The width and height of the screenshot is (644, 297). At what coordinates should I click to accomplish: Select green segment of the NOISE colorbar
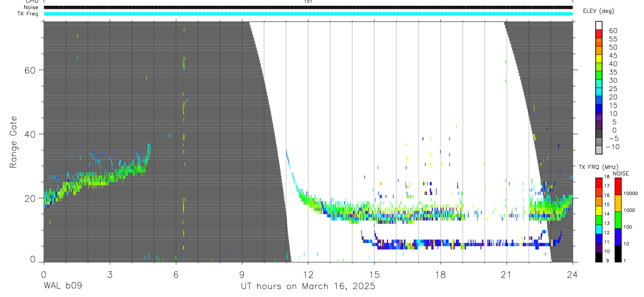618,220
